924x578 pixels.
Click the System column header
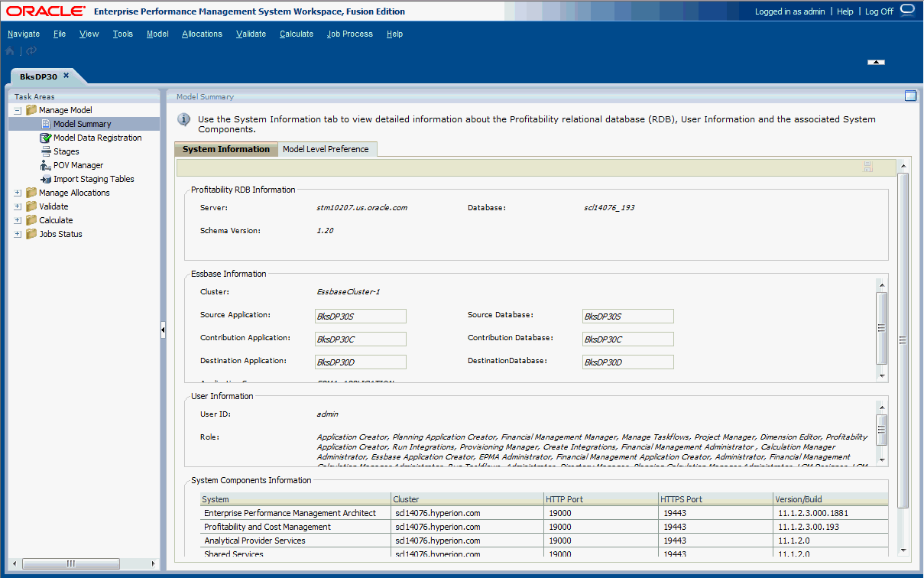[x=296, y=499]
